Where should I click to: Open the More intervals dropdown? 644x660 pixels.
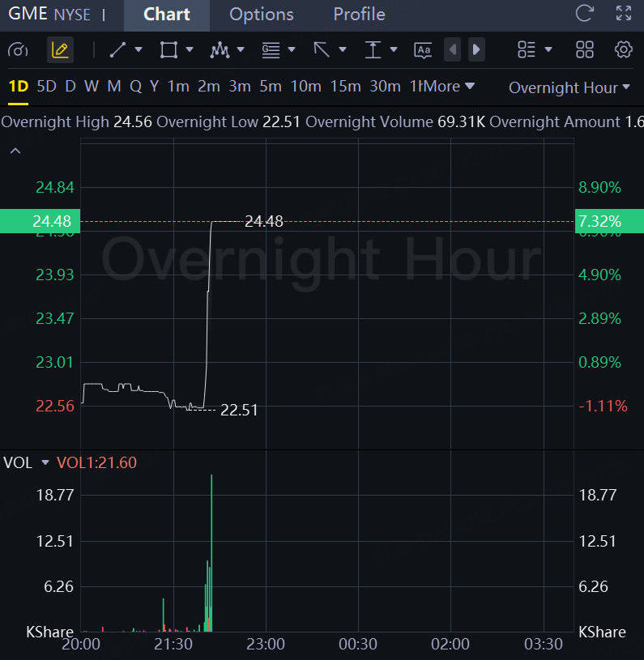447,87
